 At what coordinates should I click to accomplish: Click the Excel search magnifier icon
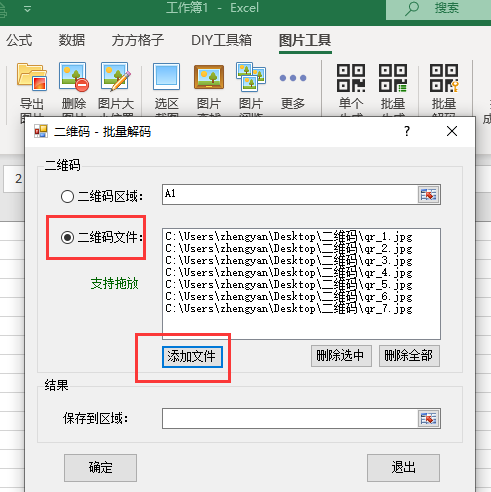(412, 8)
